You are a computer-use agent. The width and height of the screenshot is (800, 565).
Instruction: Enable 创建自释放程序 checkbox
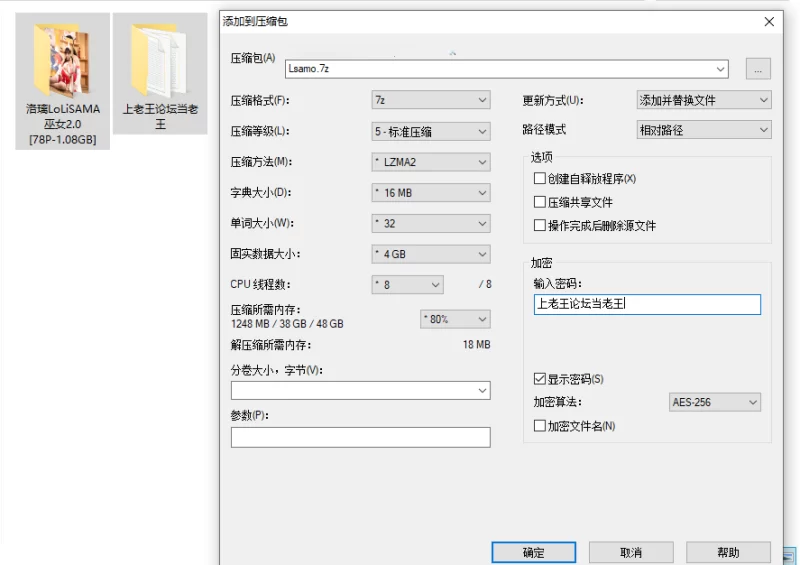(540, 179)
